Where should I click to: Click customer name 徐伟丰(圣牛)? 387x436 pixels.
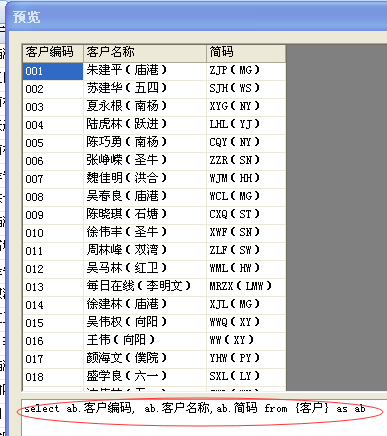(145, 233)
